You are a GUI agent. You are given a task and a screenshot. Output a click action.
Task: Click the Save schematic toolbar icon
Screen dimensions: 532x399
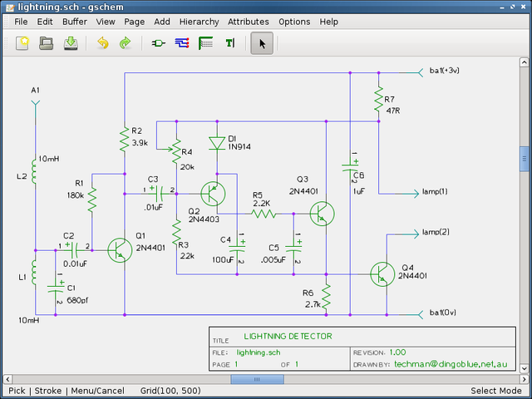(71, 43)
